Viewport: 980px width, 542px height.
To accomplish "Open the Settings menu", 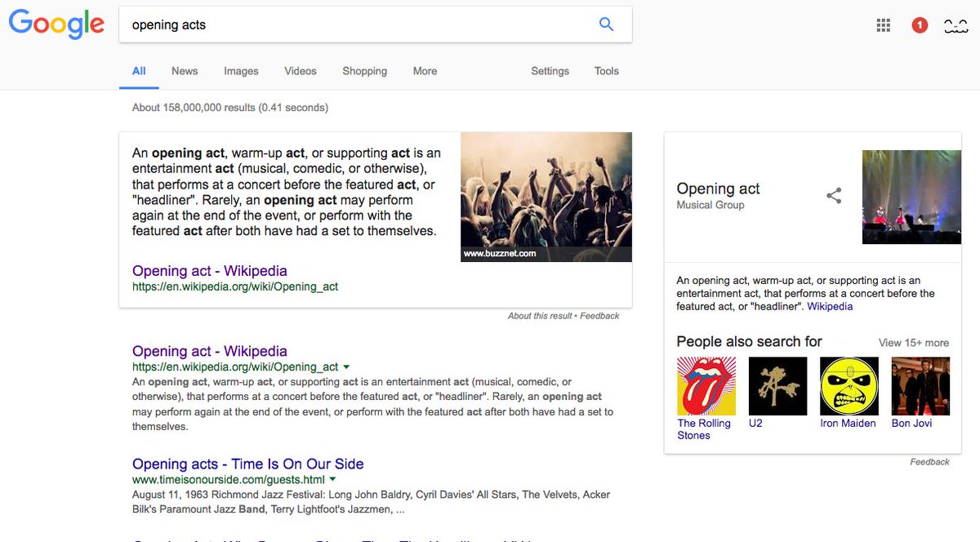I will [x=550, y=71].
